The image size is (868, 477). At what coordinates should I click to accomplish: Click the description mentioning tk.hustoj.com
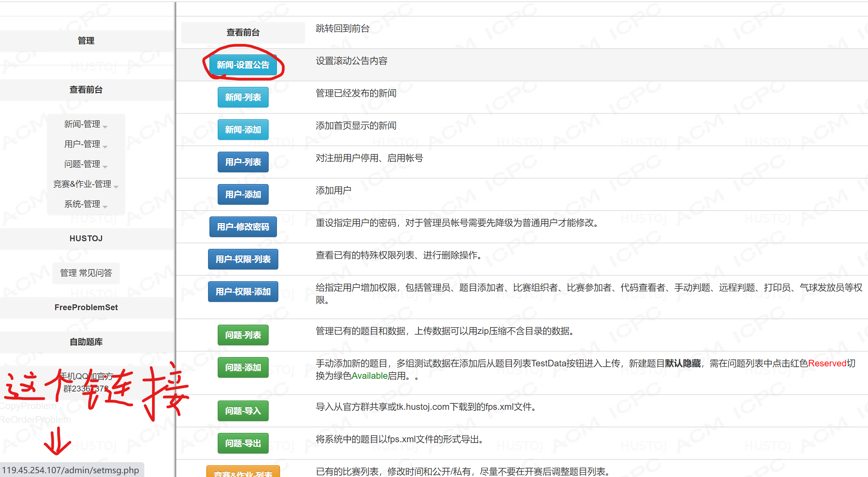click(x=427, y=407)
